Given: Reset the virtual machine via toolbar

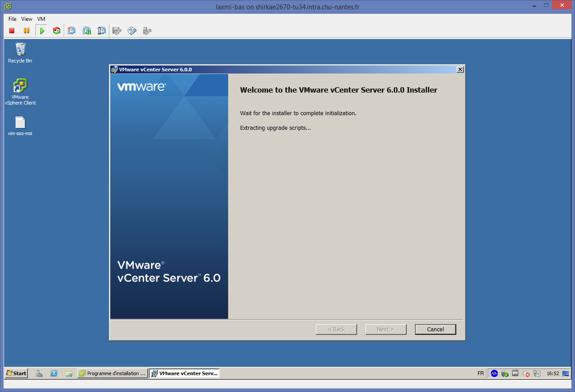Looking at the screenshot, I should pyautogui.click(x=56, y=31).
